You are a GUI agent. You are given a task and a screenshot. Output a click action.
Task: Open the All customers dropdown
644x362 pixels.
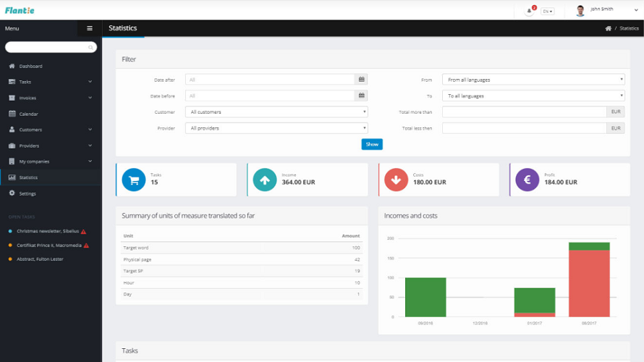(276, 111)
